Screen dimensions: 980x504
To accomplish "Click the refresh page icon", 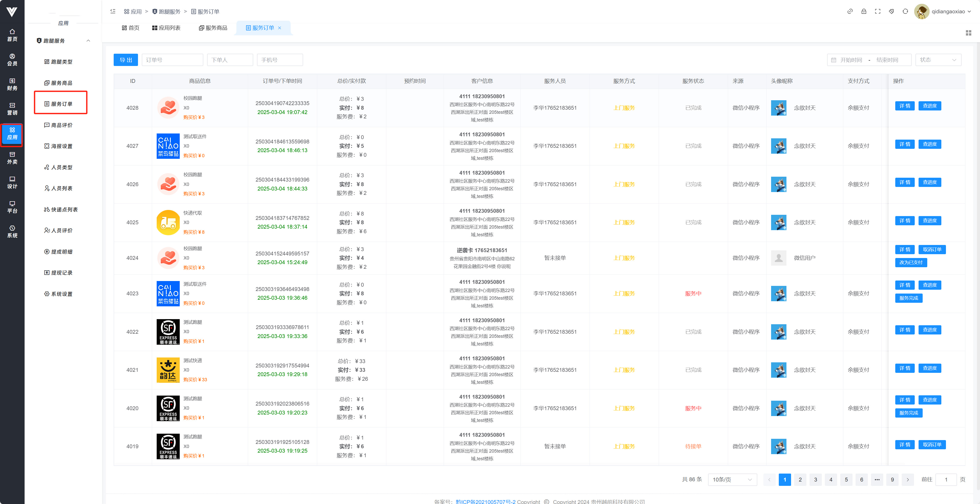I will coord(905,12).
